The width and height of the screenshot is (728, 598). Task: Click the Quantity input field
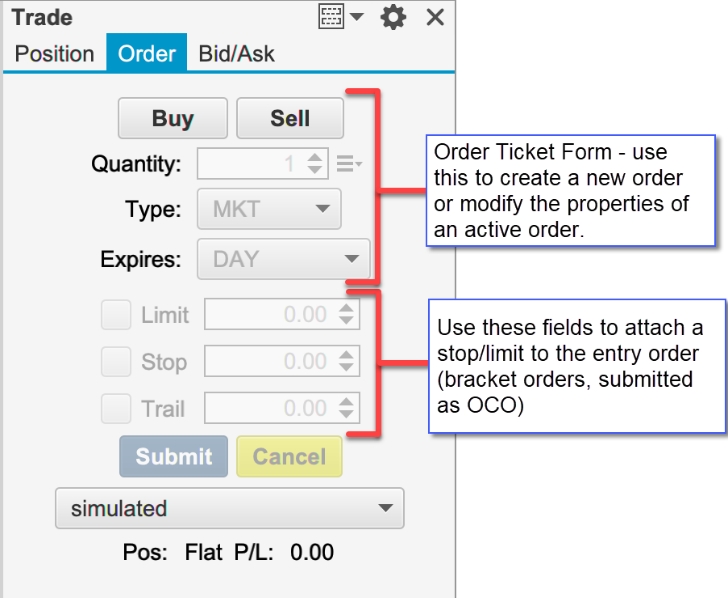pos(253,163)
